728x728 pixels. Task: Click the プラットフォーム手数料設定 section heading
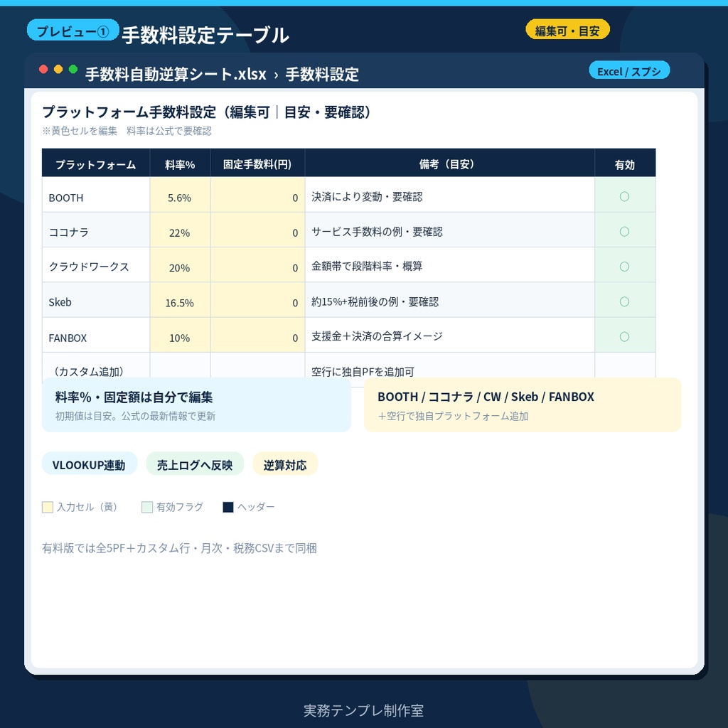(206, 112)
